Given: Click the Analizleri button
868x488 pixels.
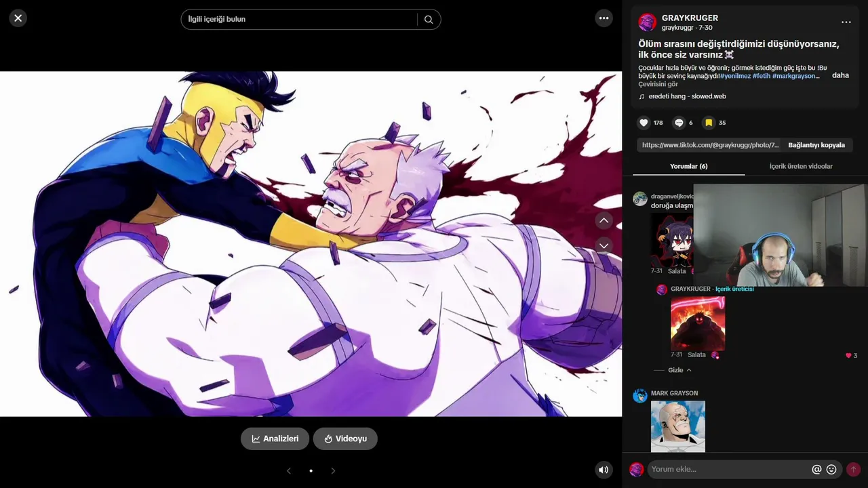Looking at the screenshot, I should [275, 439].
